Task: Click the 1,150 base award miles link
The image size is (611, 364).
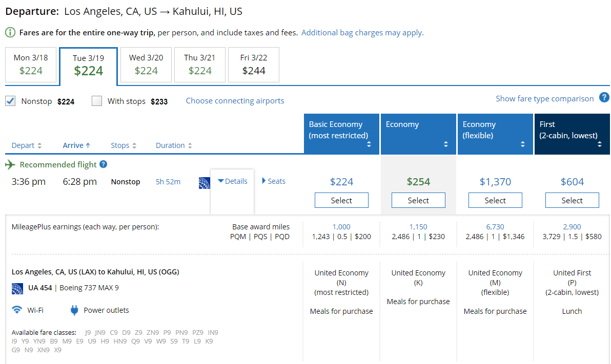Action: point(418,227)
